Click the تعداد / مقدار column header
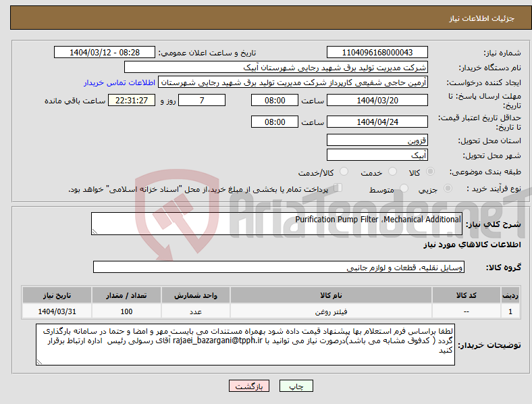Viewport: 532px width, 404px height. tap(126, 295)
